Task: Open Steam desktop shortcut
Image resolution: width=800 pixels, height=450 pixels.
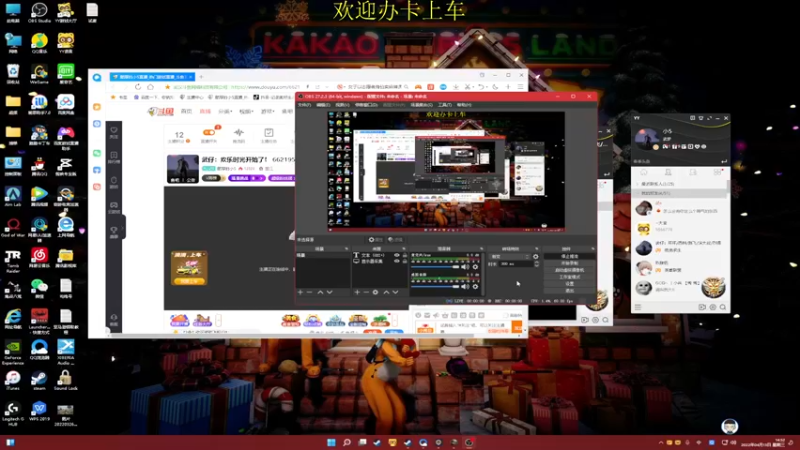Action: (x=39, y=380)
